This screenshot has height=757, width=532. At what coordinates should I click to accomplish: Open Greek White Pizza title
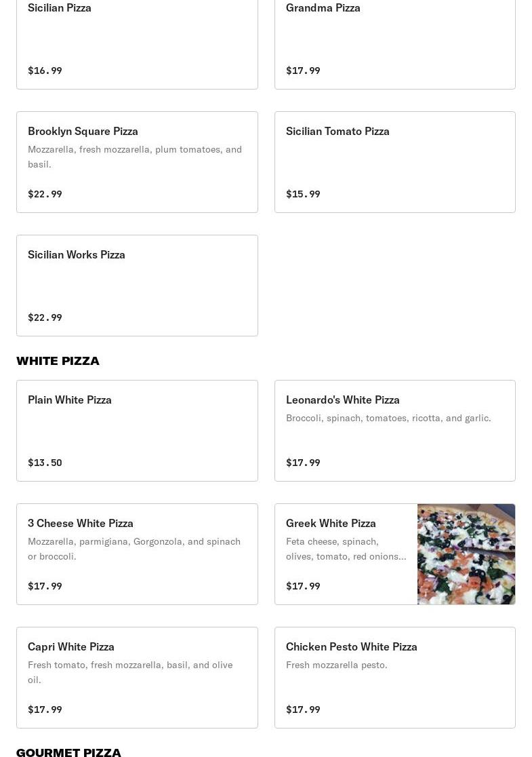click(331, 523)
